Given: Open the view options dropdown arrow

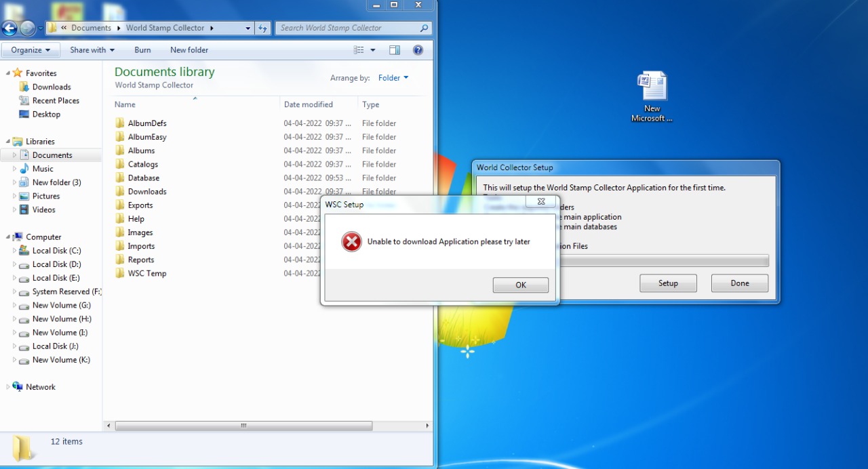Looking at the screenshot, I should (x=372, y=50).
